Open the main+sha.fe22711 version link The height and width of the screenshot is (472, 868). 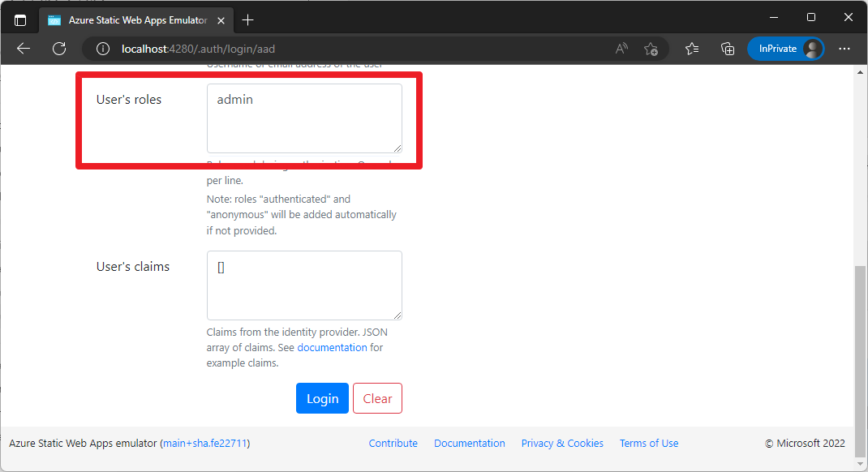[204, 444]
